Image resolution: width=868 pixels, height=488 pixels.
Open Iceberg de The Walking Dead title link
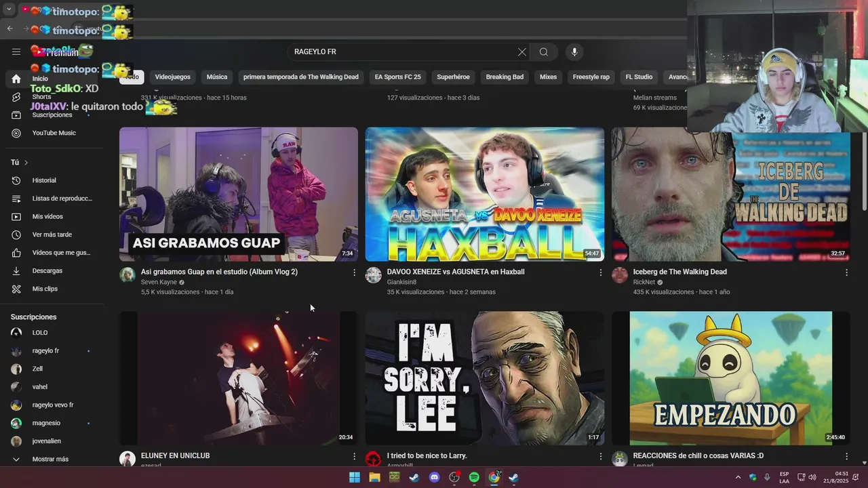point(680,272)
